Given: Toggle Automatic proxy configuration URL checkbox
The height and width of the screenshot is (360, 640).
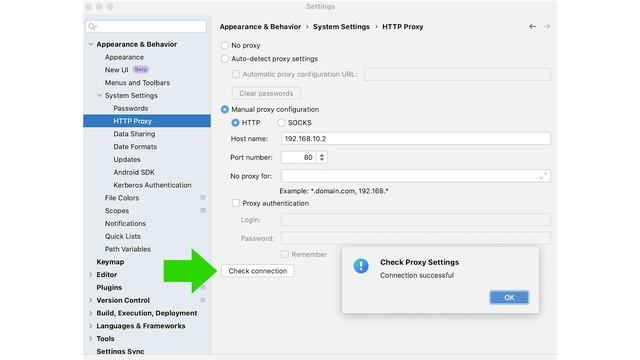Looking at the screenshot, I should pyautogui.click(x=236, y=74).
